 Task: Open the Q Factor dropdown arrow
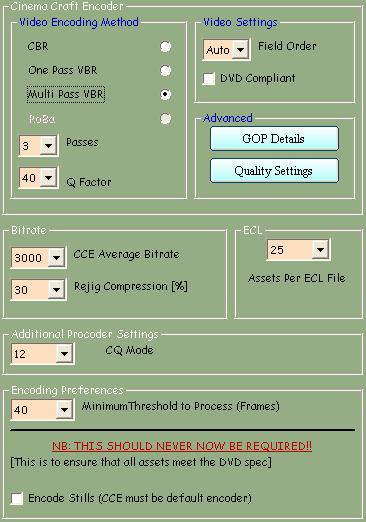tap(49, 178)
